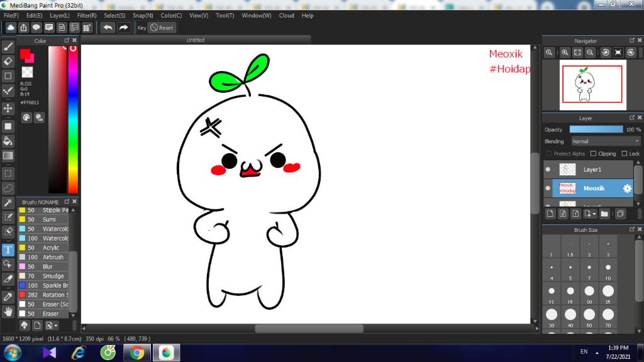
Task: Click the transparent color swatch
Action: (x=27, y=72)
